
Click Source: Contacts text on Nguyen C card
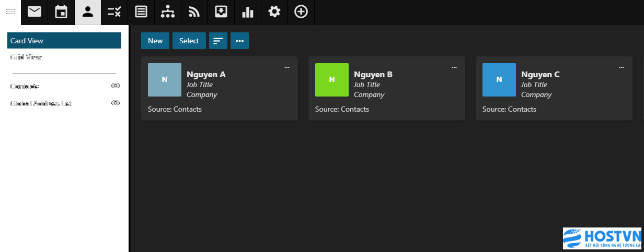click(509, 109)
